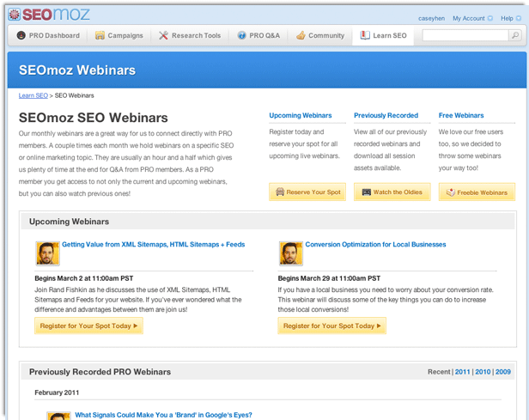Expand the My Account dropdown arrow
The height and width of the screenshot is (420, 529).
490,18
